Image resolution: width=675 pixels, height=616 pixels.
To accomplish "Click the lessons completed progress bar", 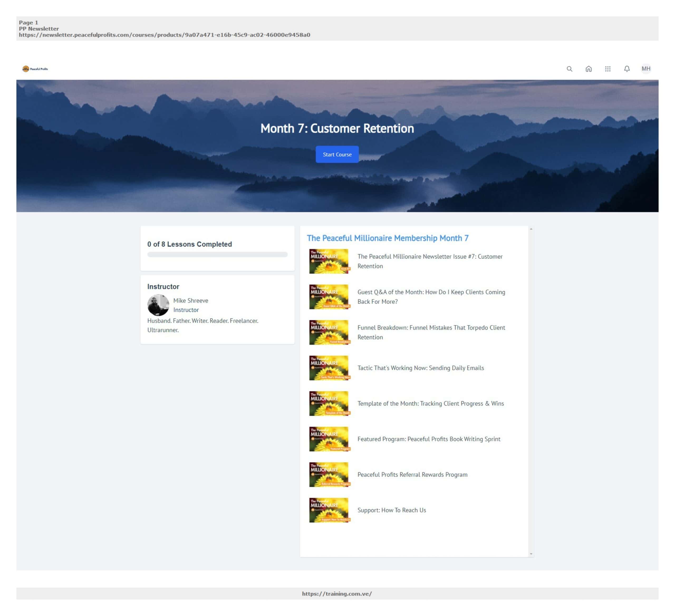I will tap(217, 255).
